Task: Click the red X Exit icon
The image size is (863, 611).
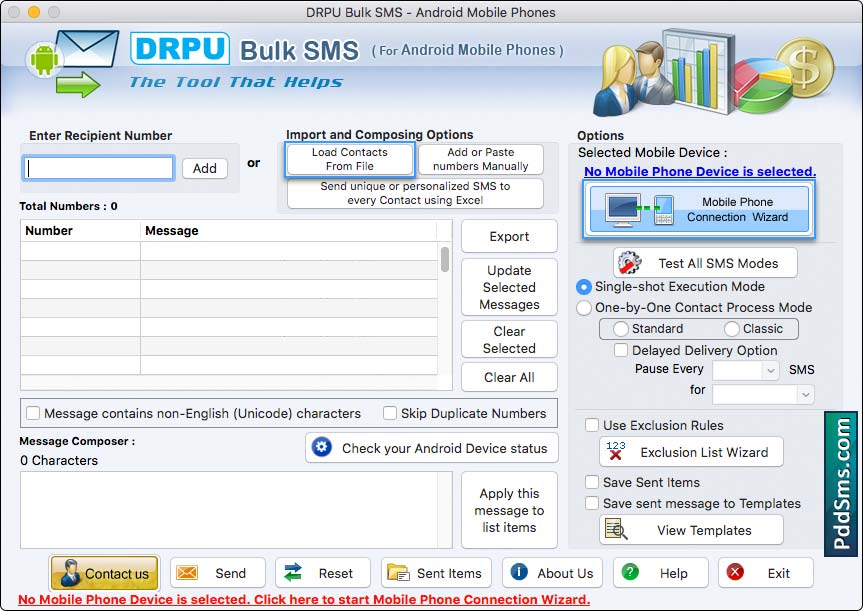Action: (x=735, y=572)
